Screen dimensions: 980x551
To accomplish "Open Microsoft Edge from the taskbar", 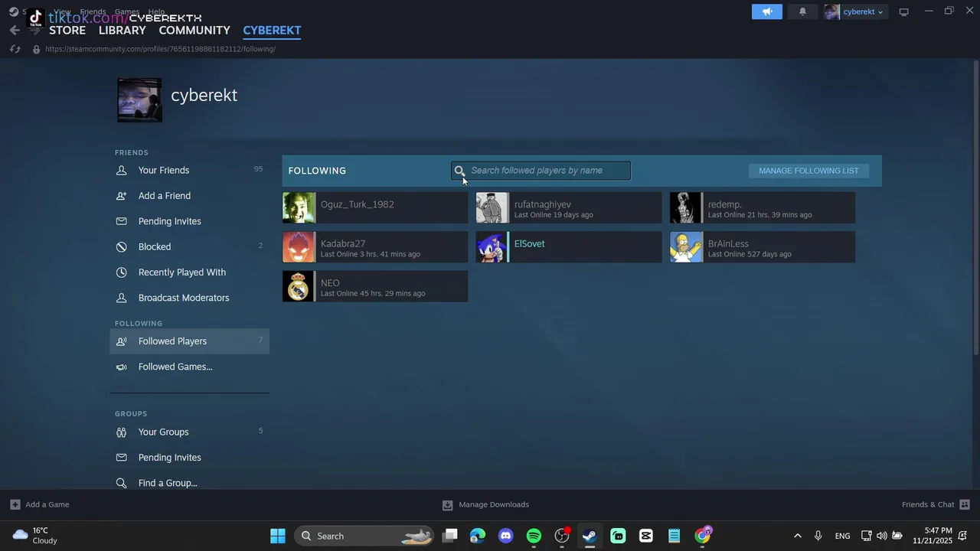I will (x=478, y=536).
